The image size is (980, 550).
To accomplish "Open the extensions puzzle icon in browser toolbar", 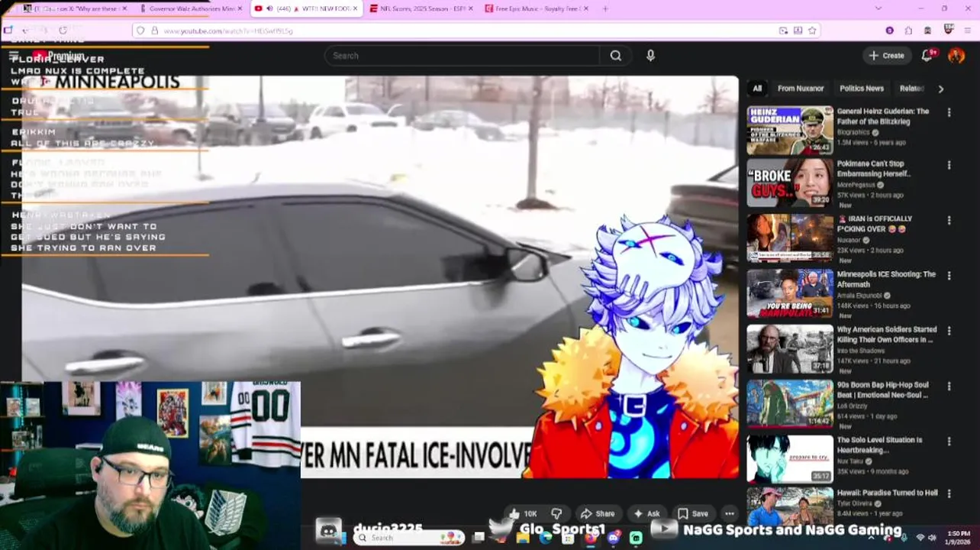I will tap(908, 31).
